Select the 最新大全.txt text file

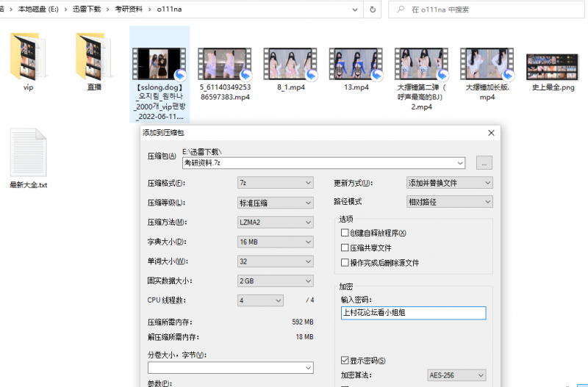coord(29,154)
